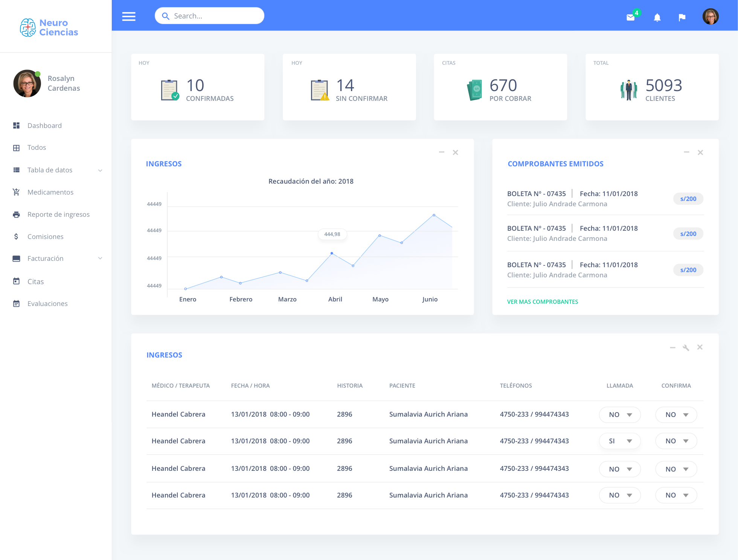Click the s/200 badge on first boleta

(x=688, y=199)
